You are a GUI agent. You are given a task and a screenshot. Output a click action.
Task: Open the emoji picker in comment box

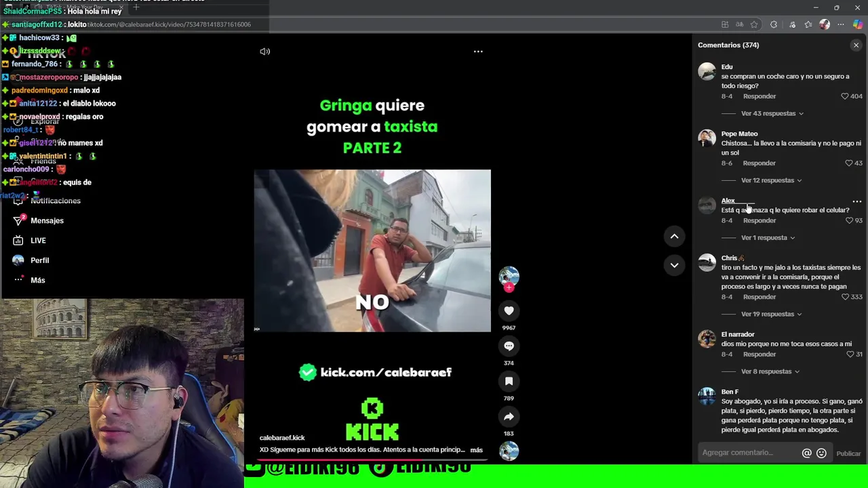(x=821, y=453)
